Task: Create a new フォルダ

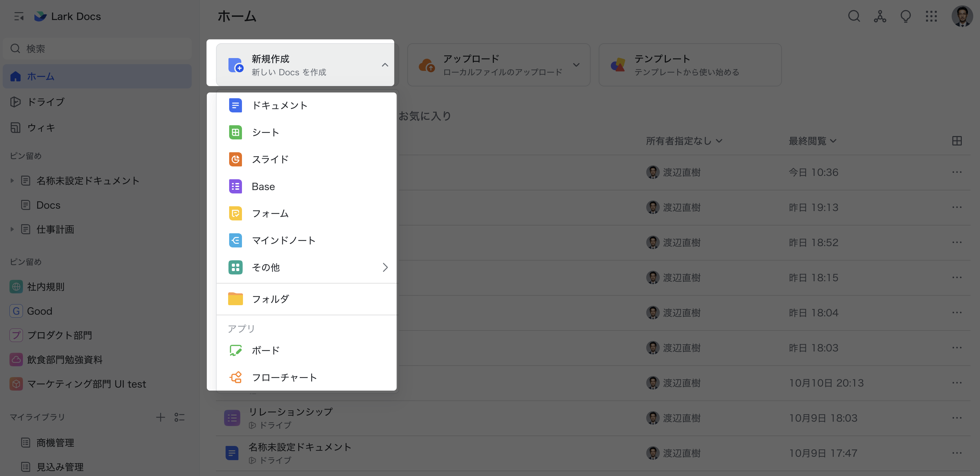Action: [271, 299]
